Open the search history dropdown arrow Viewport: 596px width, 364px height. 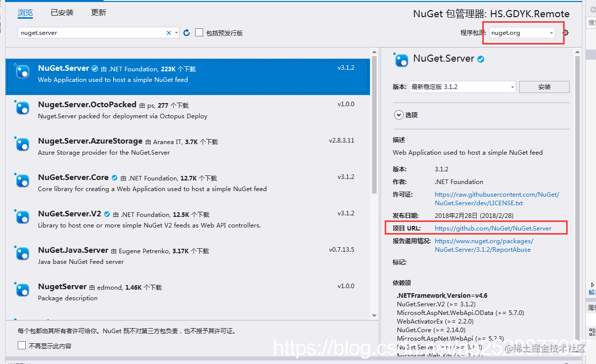[176, 32]
